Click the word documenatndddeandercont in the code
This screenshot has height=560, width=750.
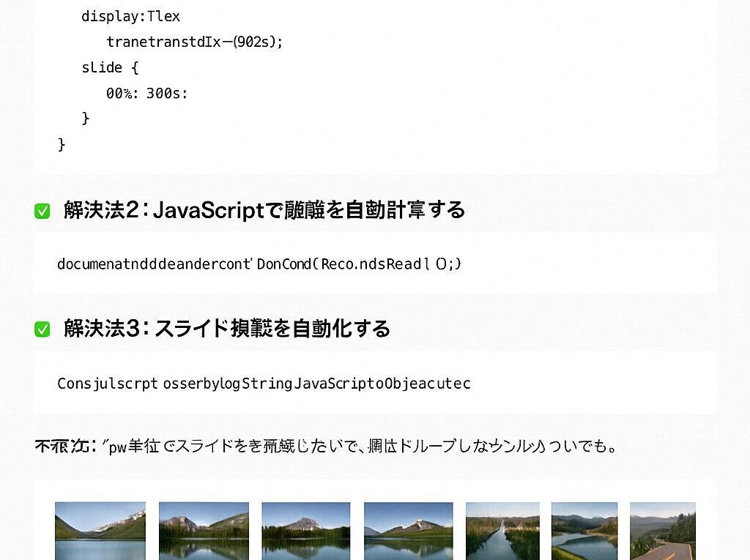click(x=154, y=264)
